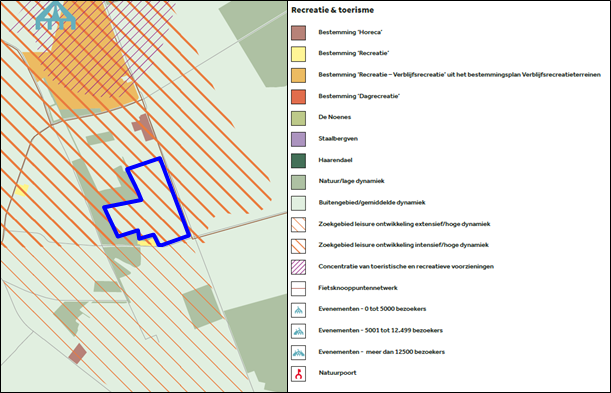The width and height of the screenshot is (611, 393).
Task: Click the Evenementen 0 tot 5000 icon
Action: point(298,310)
